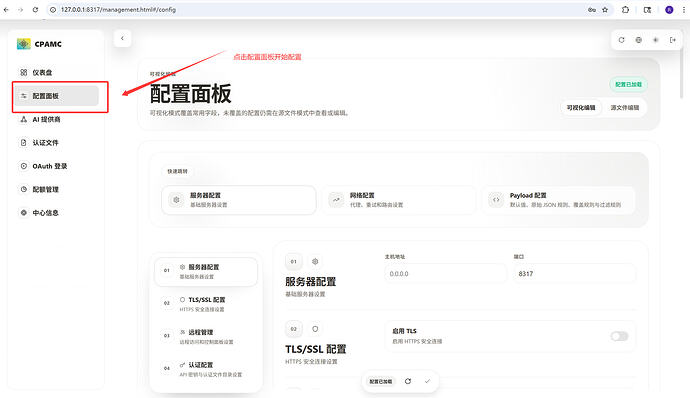Click the gear icon beside 01 section header
Image resolution: width=690 pixels, height=398 pixels.
[x=315, y=262]
